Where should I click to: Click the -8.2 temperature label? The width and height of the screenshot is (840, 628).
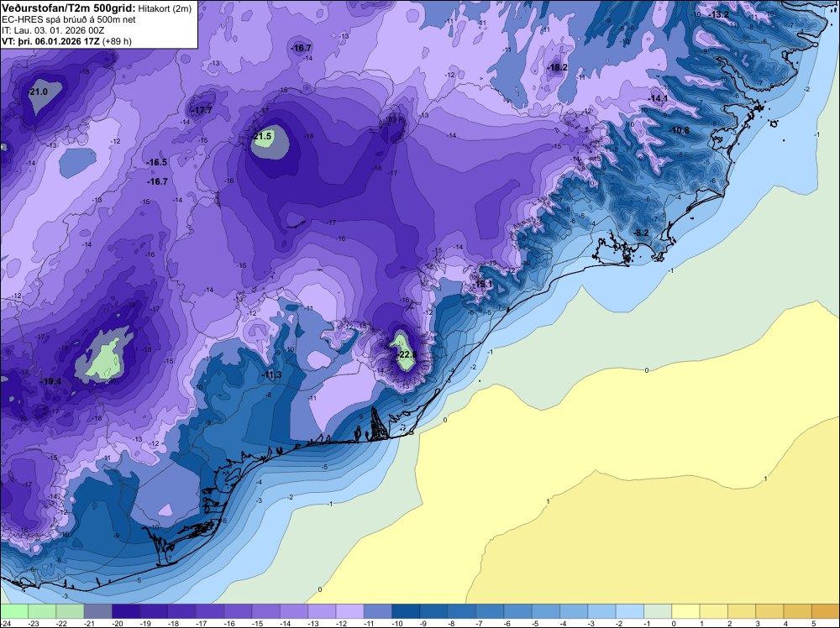tap(641, 233)
